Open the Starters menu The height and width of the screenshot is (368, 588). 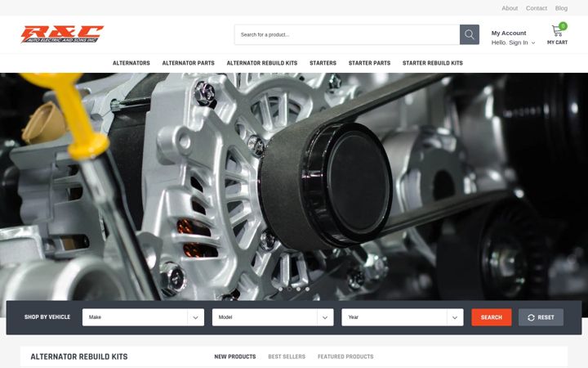tap(323, 63)
